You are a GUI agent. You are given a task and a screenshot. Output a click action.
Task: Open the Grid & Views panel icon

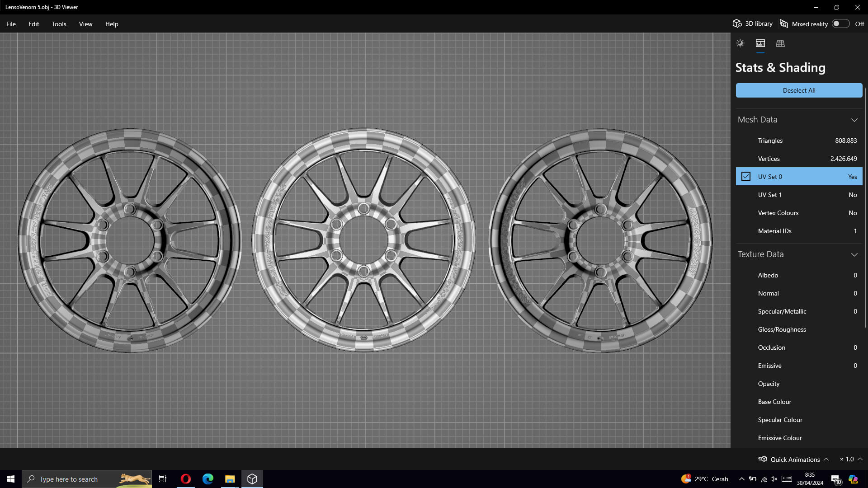point(780,43)
